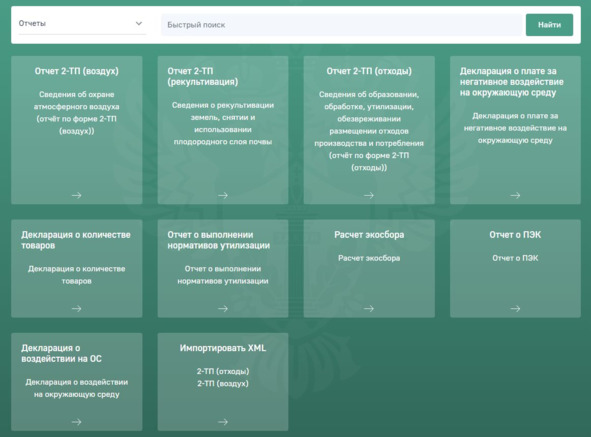Click the Найти button
The height and width of the screenshot is (437, 591).
(x=549, y=25)
